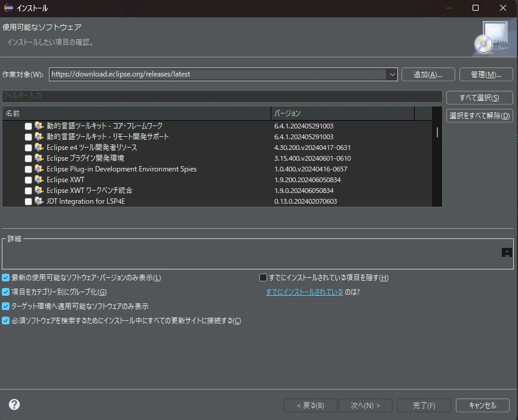Open the すでにインストールされている link
The image size is (518, 420).
pos(304,292)
